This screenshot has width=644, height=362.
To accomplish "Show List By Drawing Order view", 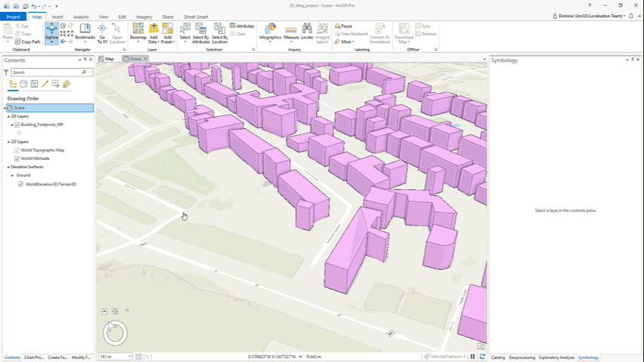I will (x=13, y=84).
